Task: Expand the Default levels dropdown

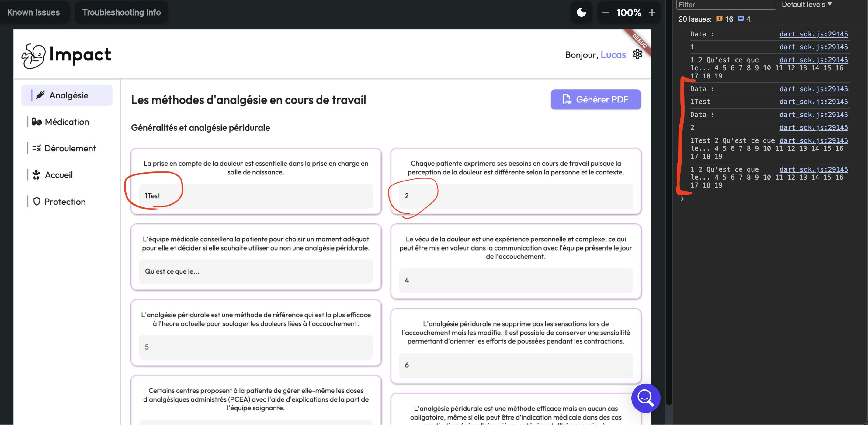Action: pyautogui.click(x=806, y=5)
